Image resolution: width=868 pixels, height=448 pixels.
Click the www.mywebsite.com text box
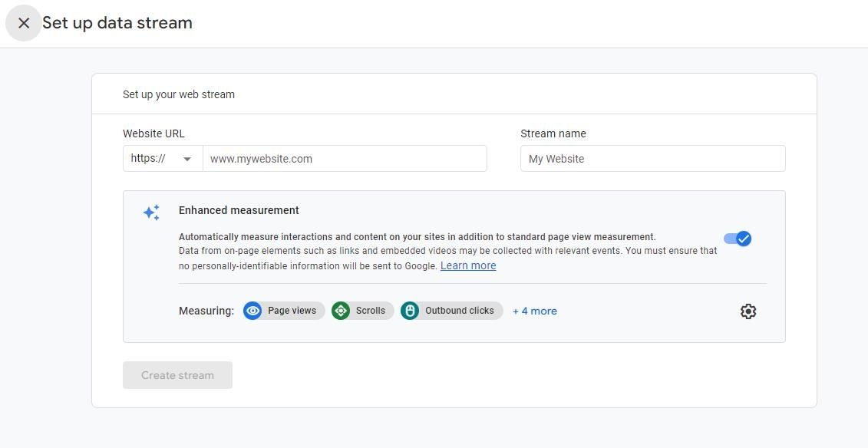[345, 158]
